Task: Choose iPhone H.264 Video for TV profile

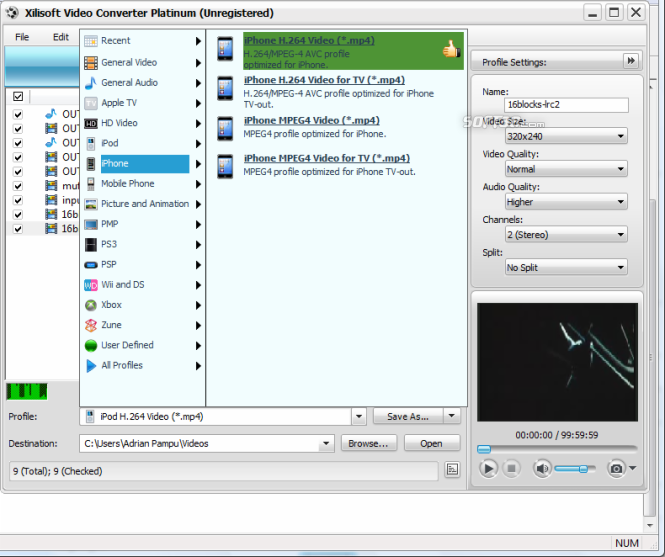Action: pyautogui.click(x=324, y=80)
